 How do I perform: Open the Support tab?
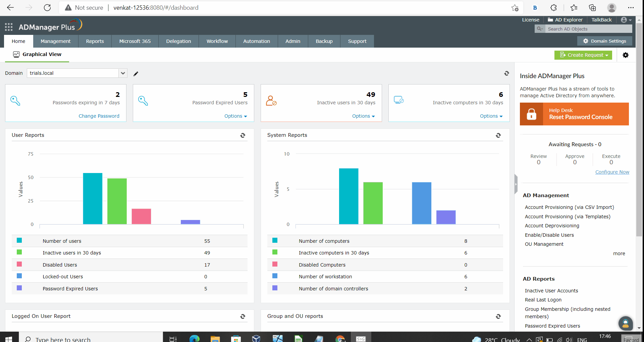(357, 41)
